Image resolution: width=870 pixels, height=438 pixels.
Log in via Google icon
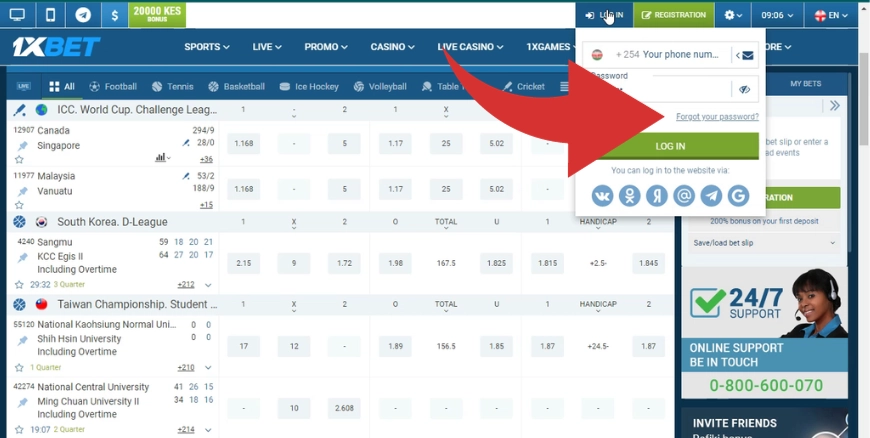tap(738, 196)
